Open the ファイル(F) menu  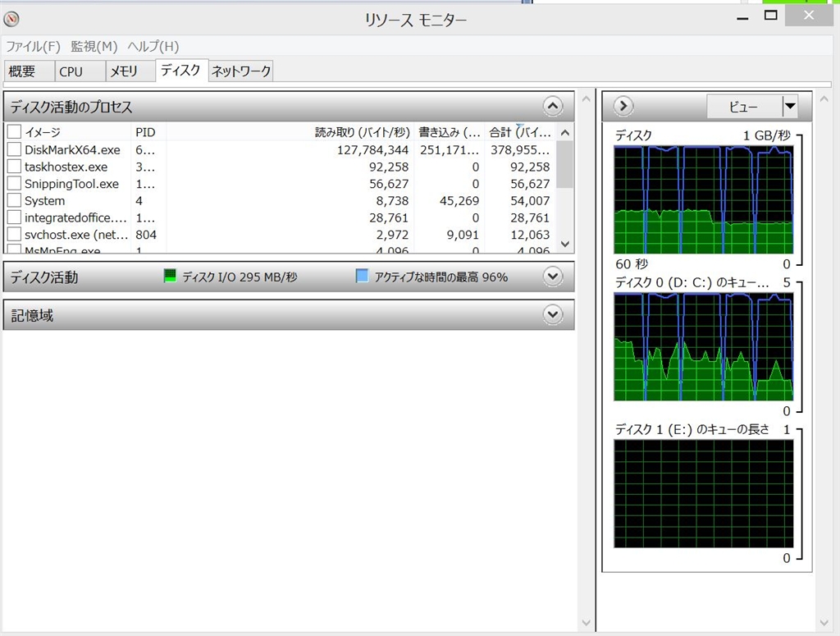tap(33, 47)
